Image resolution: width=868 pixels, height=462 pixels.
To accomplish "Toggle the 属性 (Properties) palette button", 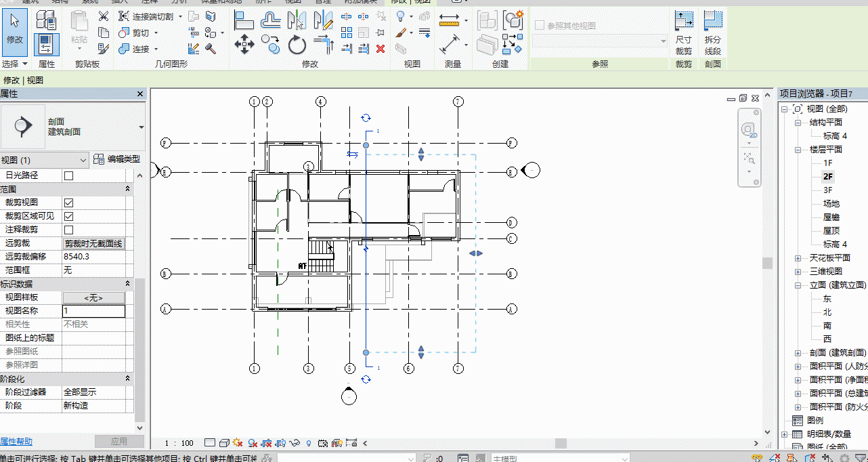I will coord(46,45).
